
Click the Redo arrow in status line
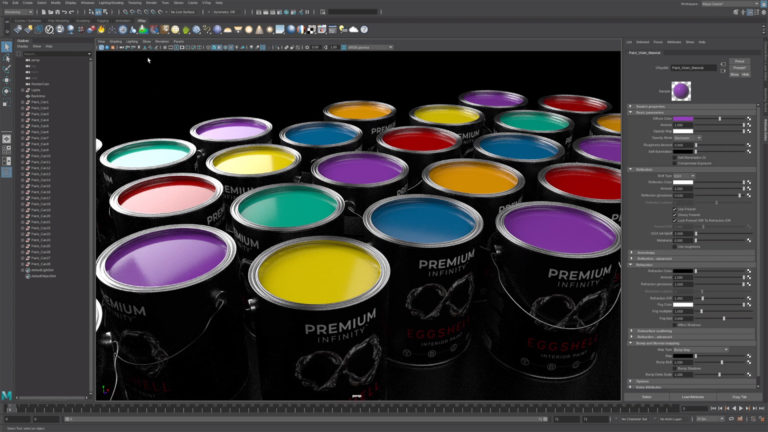point(71,12)
